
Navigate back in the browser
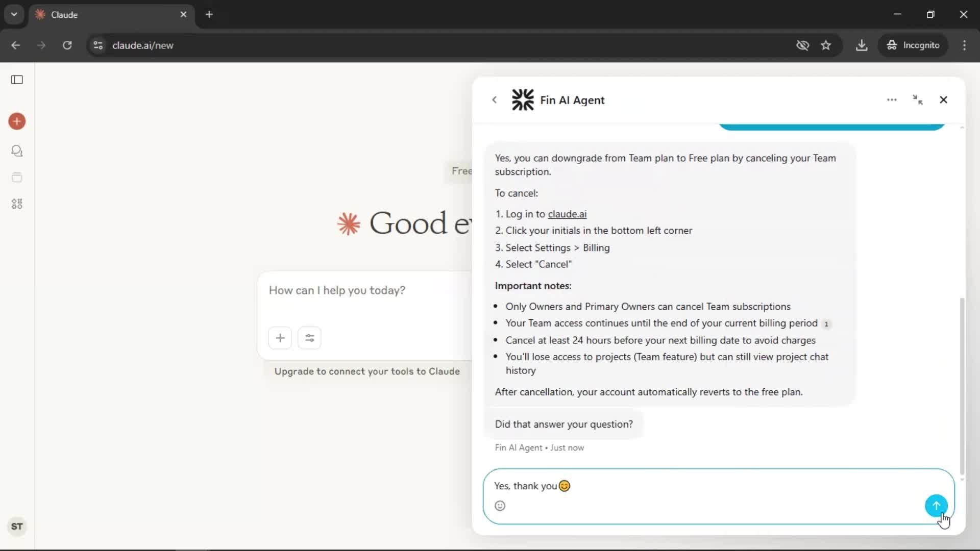pyautogui.click(x=16, y=45)
